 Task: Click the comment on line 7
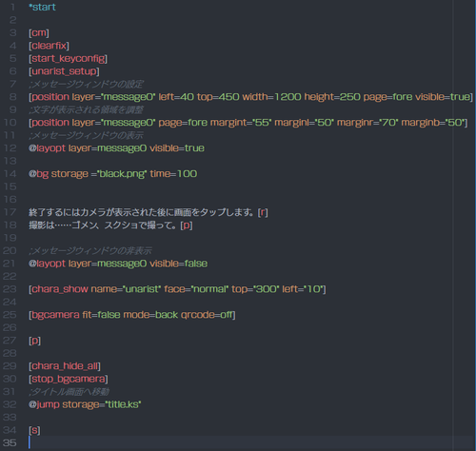pyautogui.click(x=86, y=84)
